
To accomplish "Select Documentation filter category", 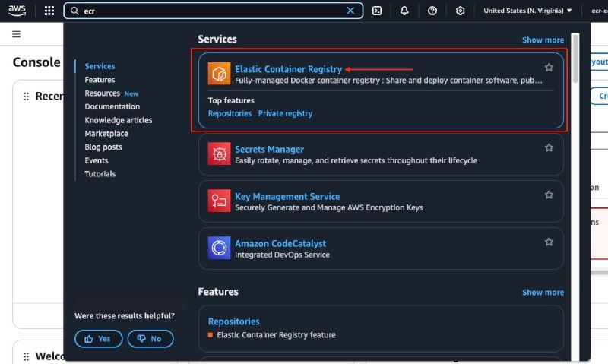I will (112, 106).
